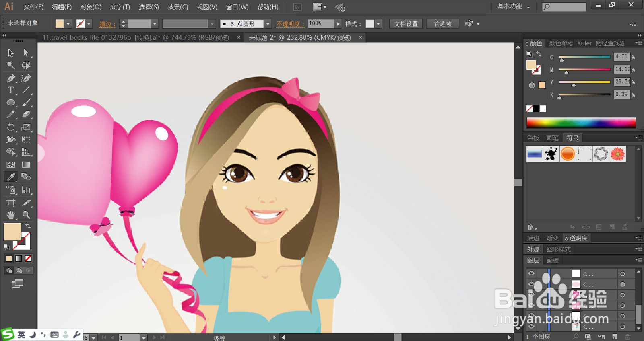Open the 窗口(W) menu
Image resolution: width=644 pixels, height=341 pixels.
tap(237, 7)
